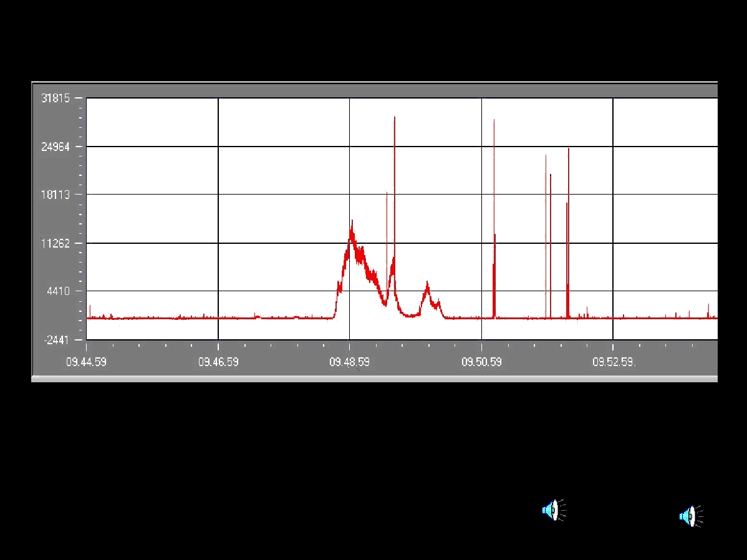Click the 09.52.59 time label
This screenshot has width=747, height=560.
pos(614,362)
